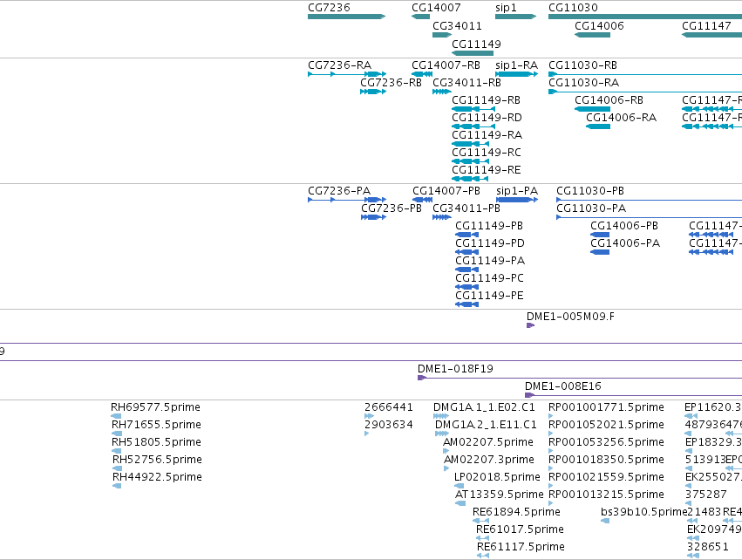Click the sip1-RA transcript
This screenshot has width=742, height=560.
pyautogui.click(x=517, y=74)
